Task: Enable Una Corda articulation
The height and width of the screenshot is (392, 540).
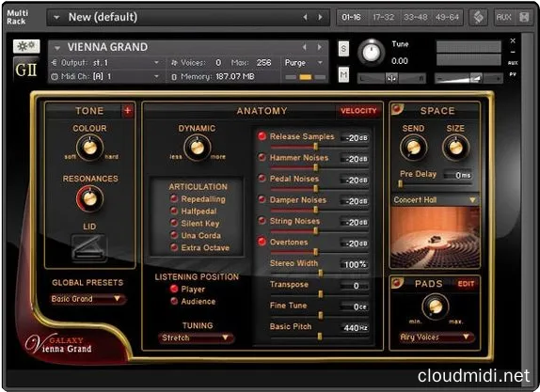Action: tap(174, 235)
